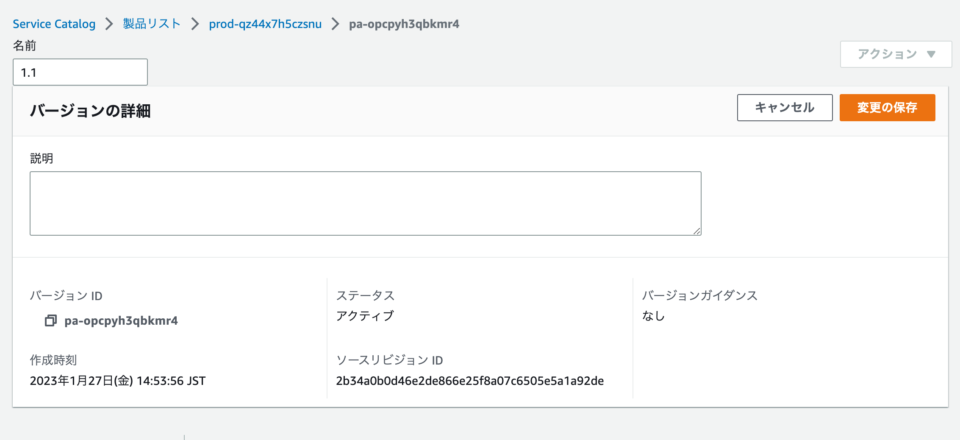
Task: Click the バージョンの詳細 panel heading
Action: click(90, 111)
